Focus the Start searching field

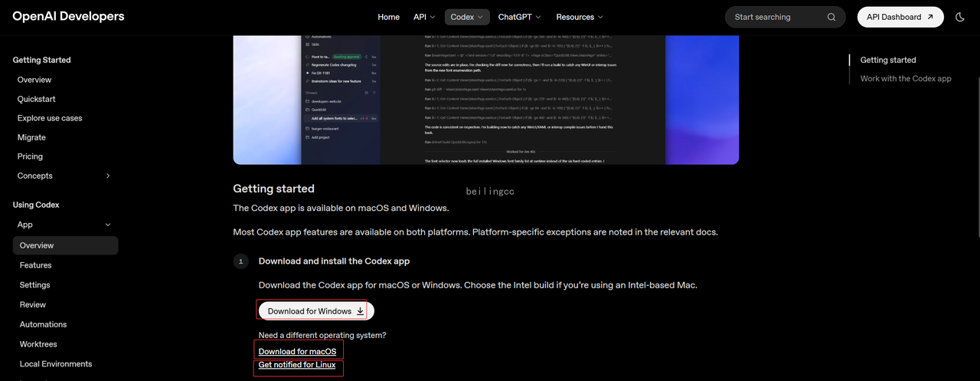pos(786,17)
